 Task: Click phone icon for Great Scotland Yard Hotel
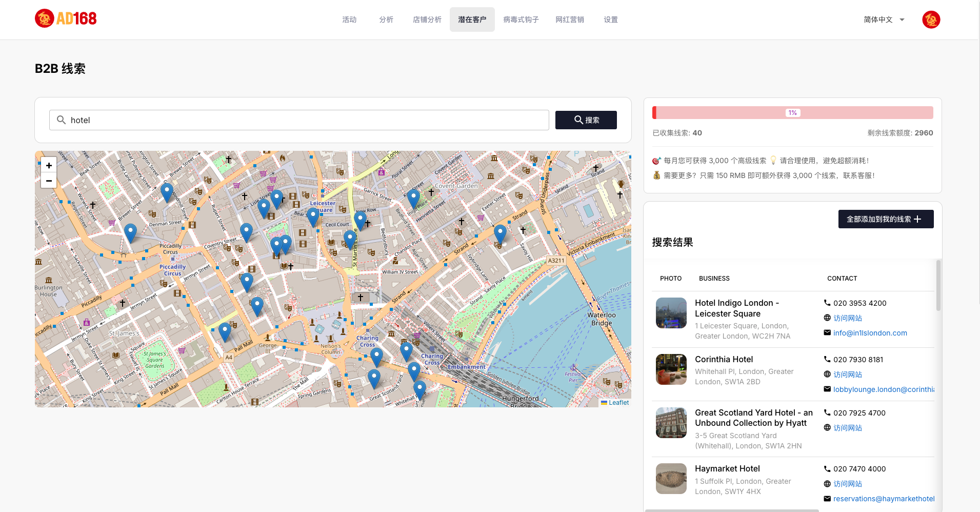coord(827,412)
